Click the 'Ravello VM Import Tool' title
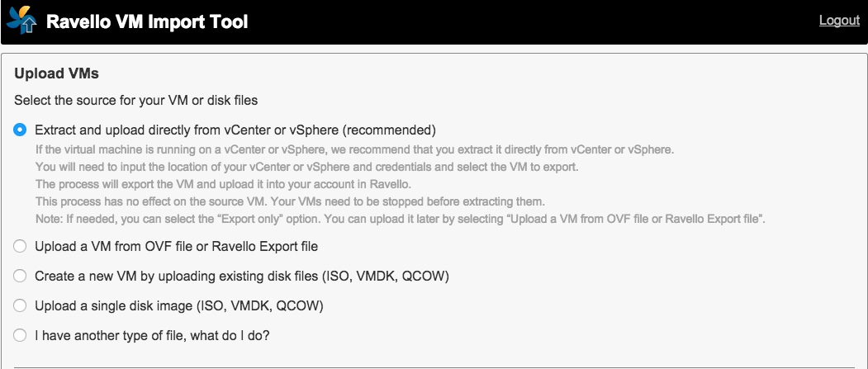The image size is (868, 369). (x=147, y=21)
